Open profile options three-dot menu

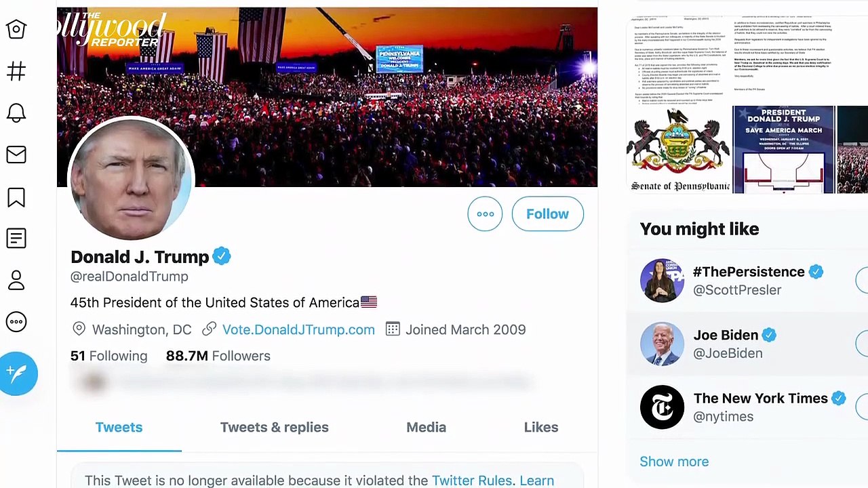485,214
